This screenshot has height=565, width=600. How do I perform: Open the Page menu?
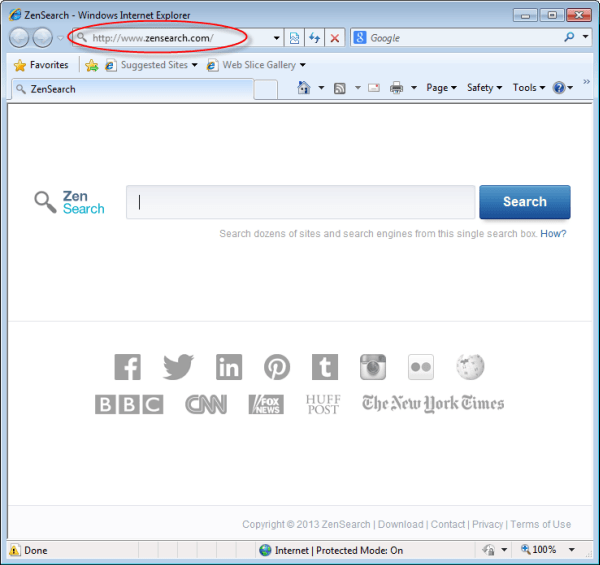pyautogui.click(x=442, y=88)
